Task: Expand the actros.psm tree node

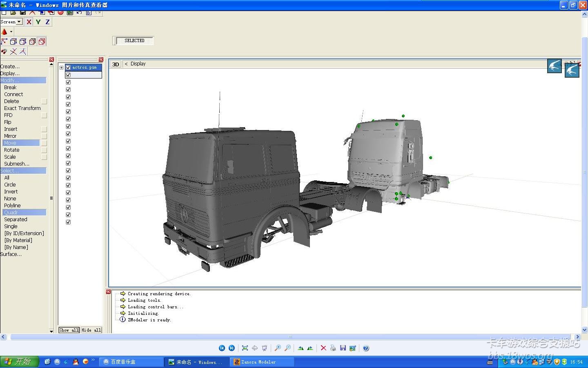Action: tap(61, 67)
